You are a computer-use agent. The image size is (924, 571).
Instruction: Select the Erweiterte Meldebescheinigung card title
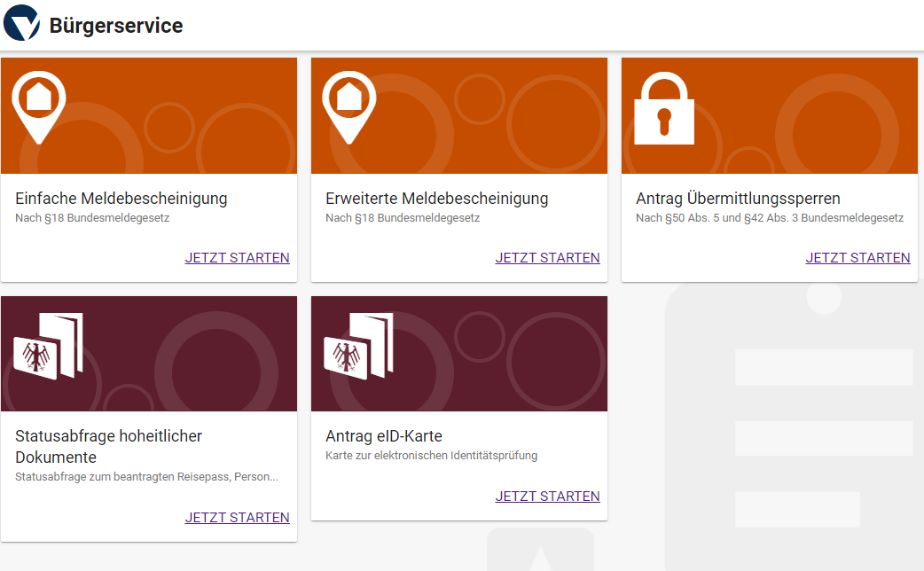click(437, 199)
